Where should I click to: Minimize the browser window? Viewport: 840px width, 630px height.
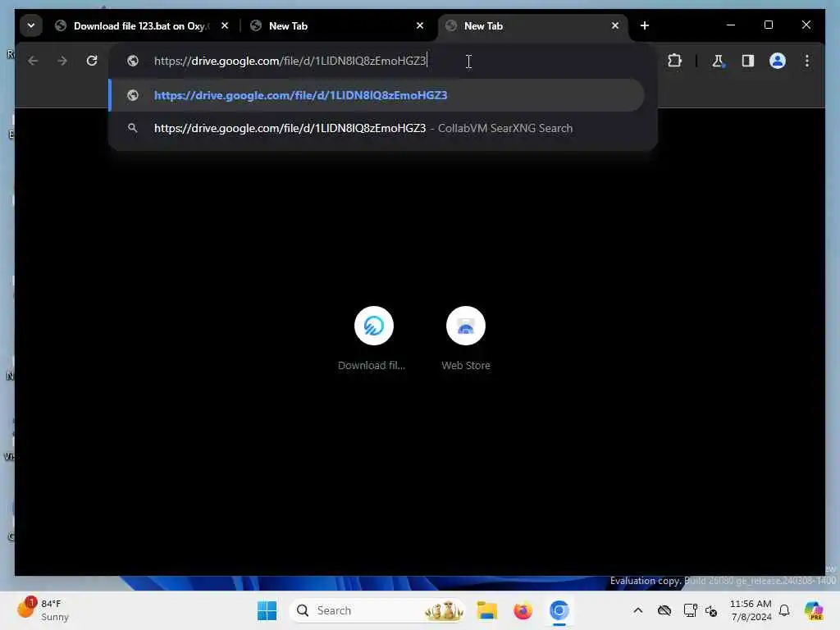pyautogui.click(x=731, y=25)
